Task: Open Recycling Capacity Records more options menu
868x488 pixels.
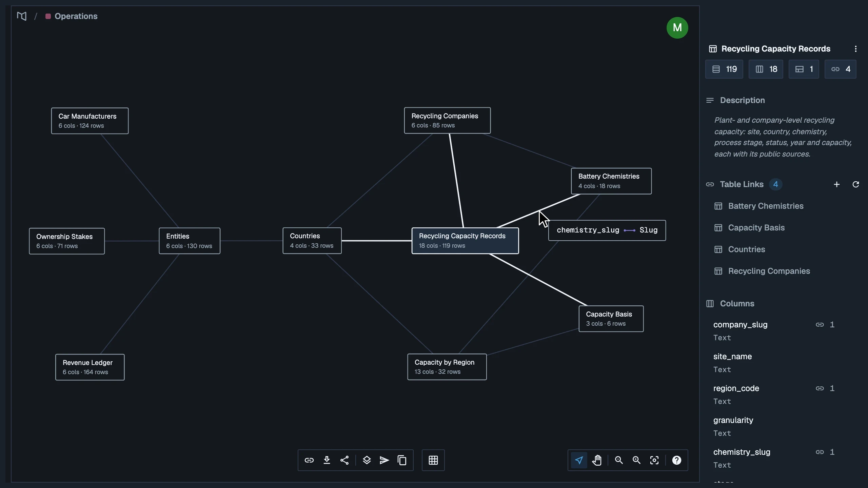Action: [855, 49]
